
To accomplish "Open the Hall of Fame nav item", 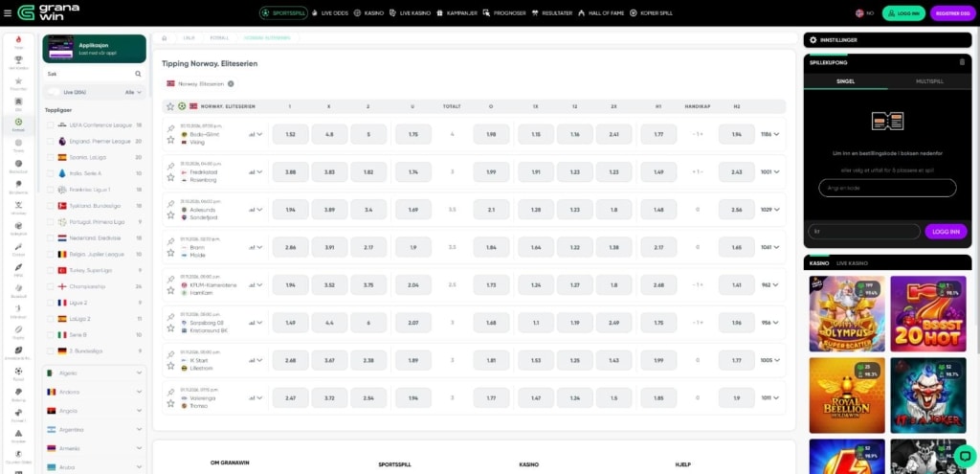I will 601,13.
